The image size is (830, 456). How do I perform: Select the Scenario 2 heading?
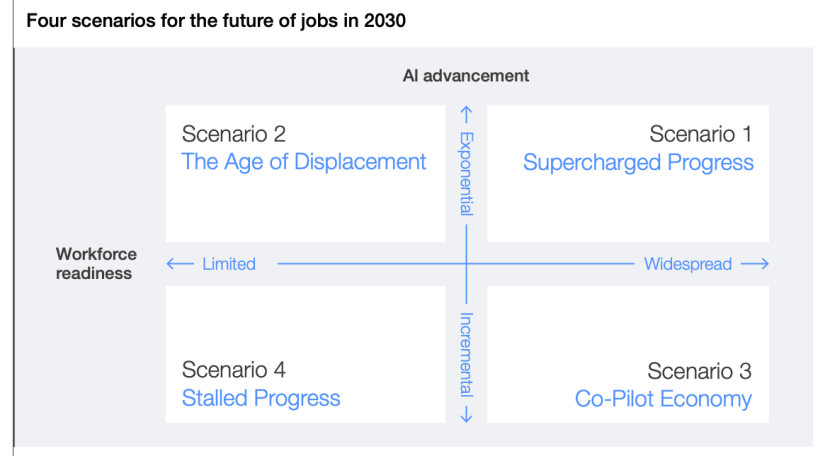(x=234, y=134)
